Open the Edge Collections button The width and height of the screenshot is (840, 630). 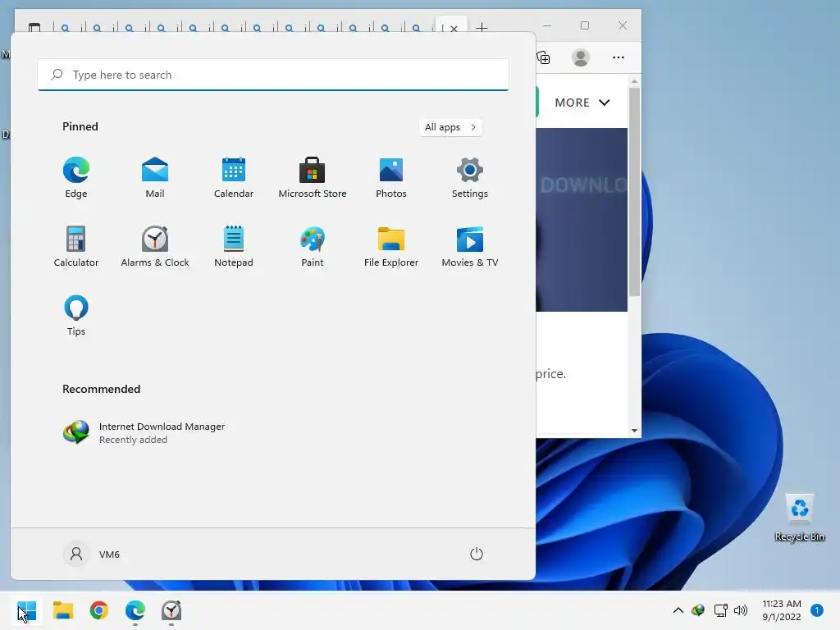coord(544,57)
